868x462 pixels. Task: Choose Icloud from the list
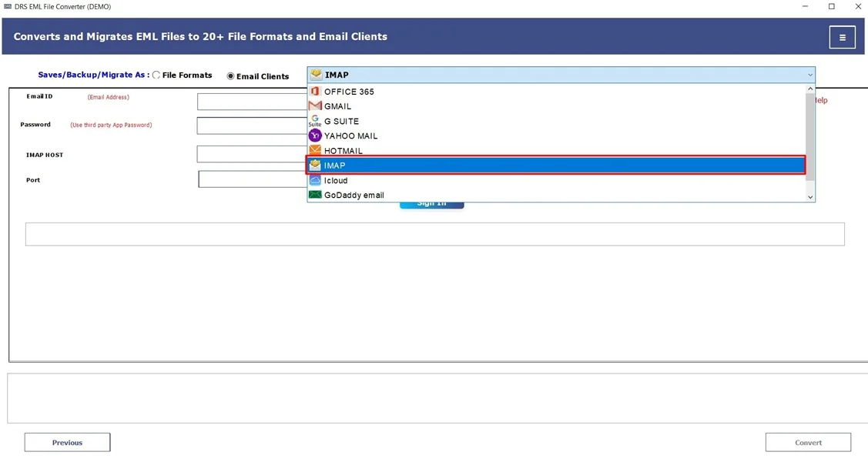pyautogui.click(x=556, y=180)
